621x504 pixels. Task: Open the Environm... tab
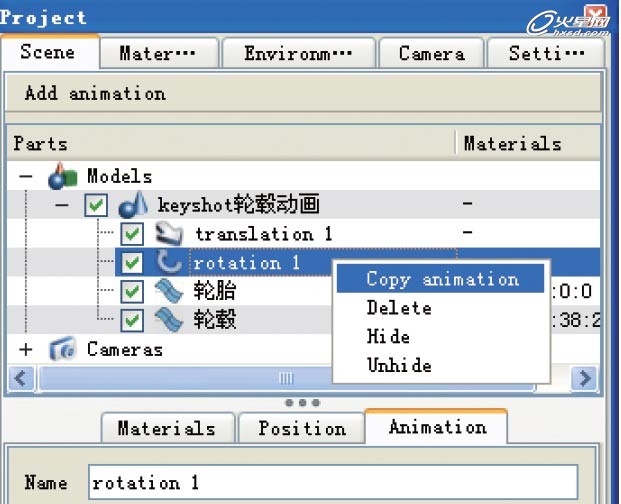coord(299,53)
